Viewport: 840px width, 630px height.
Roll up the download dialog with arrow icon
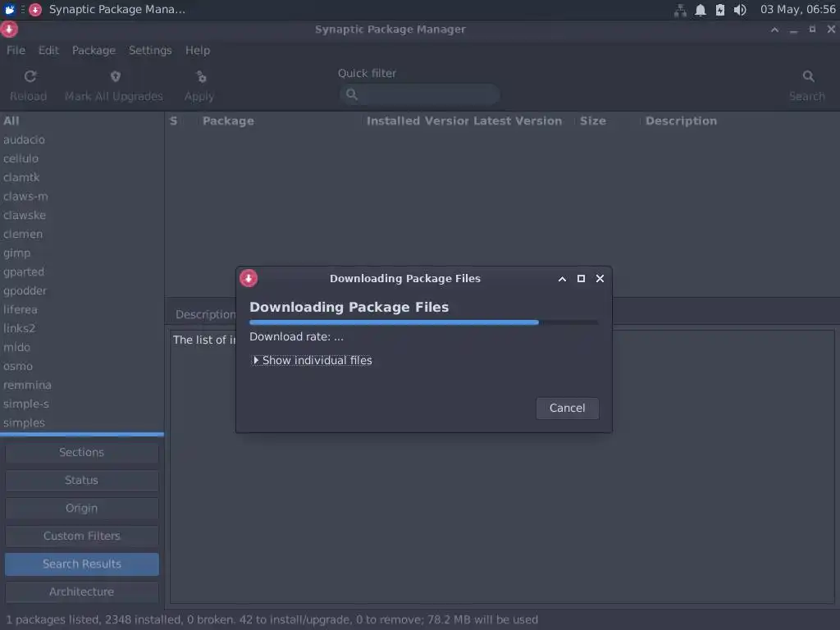click(x=562, y=279)
